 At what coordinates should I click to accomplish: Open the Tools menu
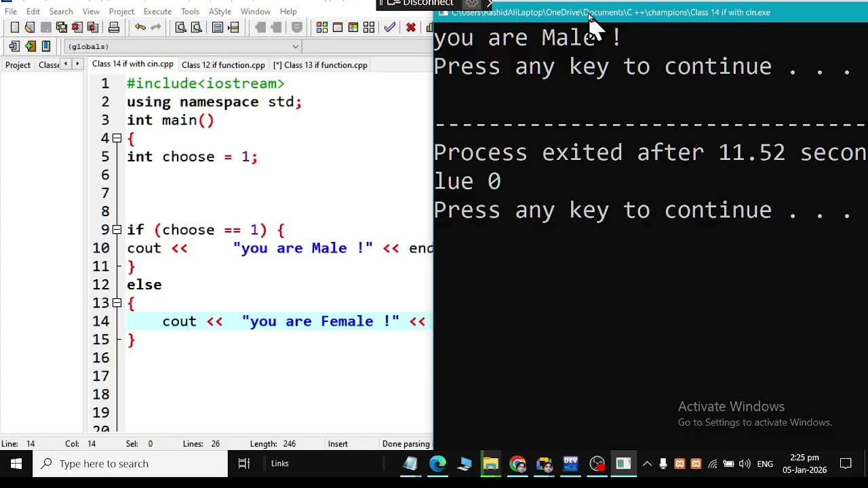(x=190, y=12)
